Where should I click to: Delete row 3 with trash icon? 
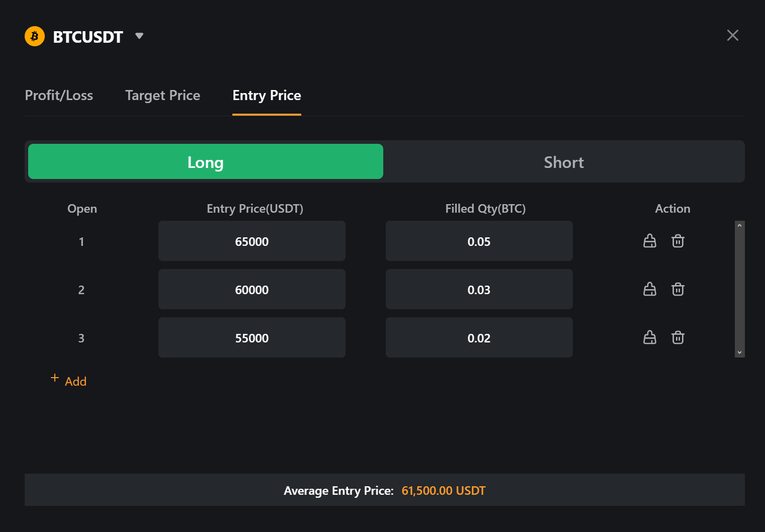coord(678,337)
